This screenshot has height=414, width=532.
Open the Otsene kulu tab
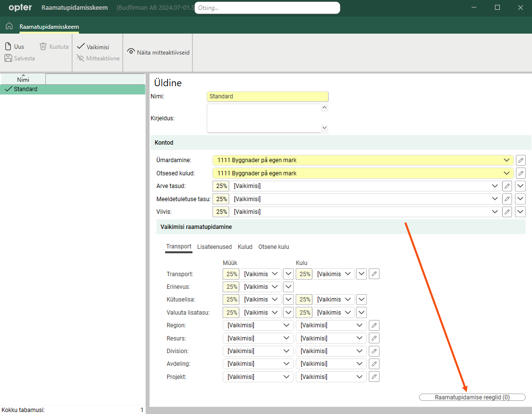pos(273,247)
